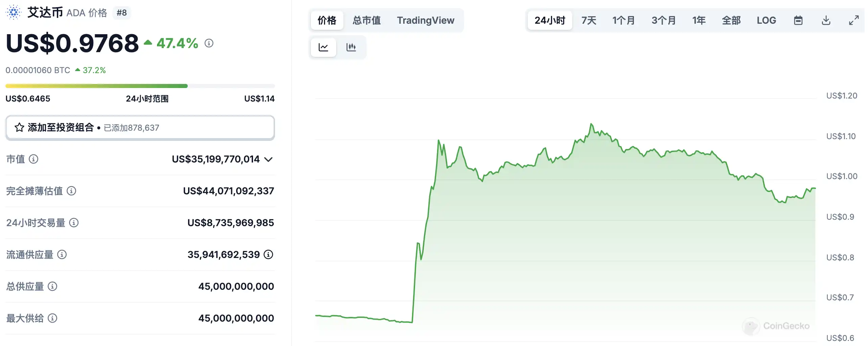Download the chart data
The image size is (868, 346).
tap(826, 20)
